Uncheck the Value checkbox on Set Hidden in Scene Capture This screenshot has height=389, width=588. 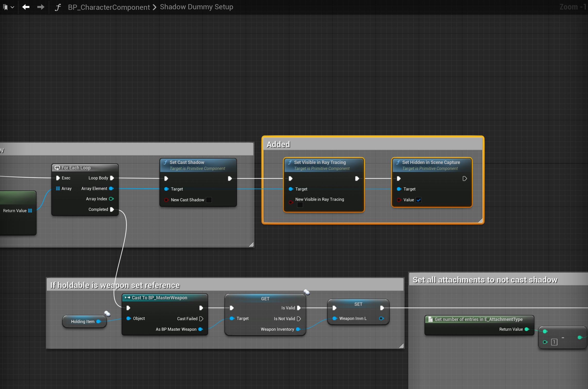pyautogui.click(x=419, y=200)
